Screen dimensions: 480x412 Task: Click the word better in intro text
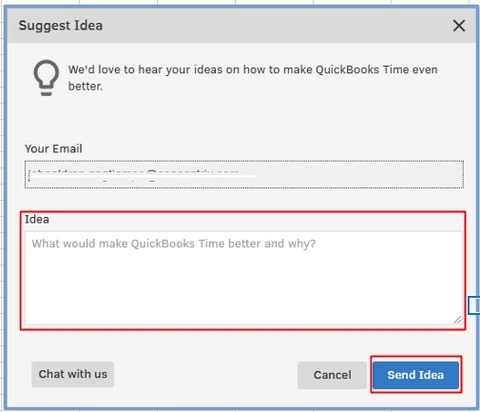tap(85, 86)
